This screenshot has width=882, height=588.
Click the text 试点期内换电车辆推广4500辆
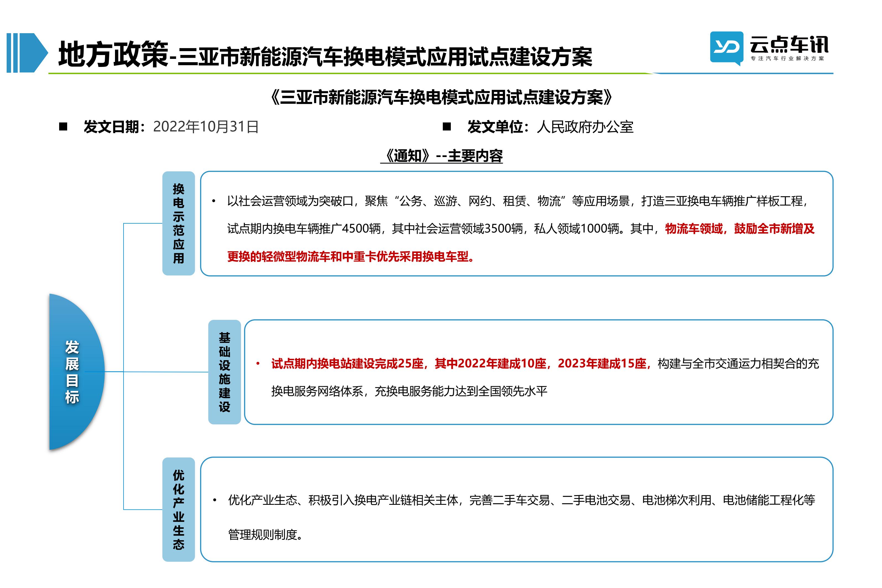pos(304,229)
